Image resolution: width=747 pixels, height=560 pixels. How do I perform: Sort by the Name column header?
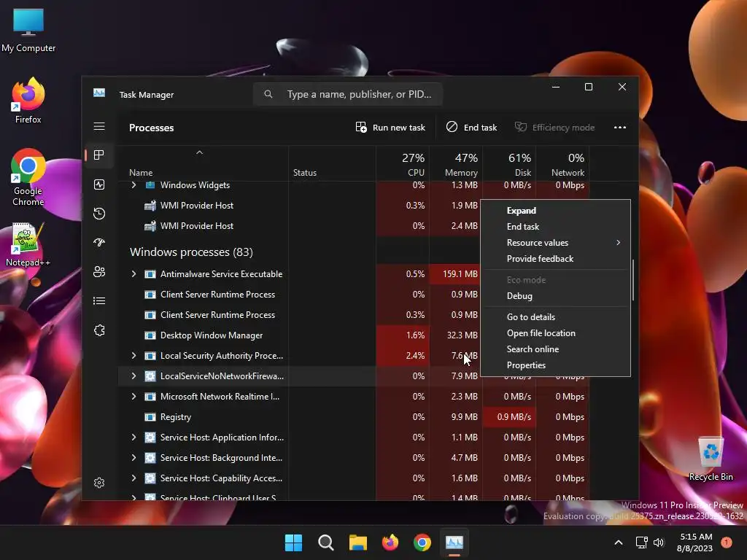[204, 163]
